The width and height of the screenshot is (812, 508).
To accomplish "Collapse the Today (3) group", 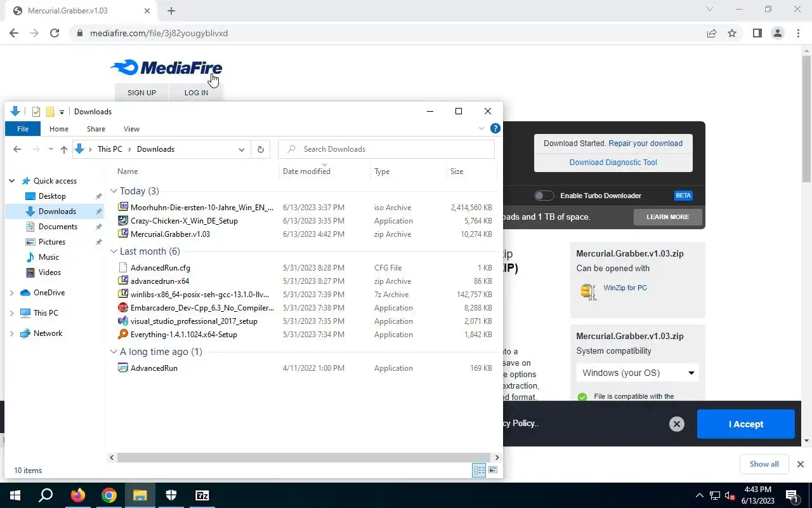I will [114, 191].
